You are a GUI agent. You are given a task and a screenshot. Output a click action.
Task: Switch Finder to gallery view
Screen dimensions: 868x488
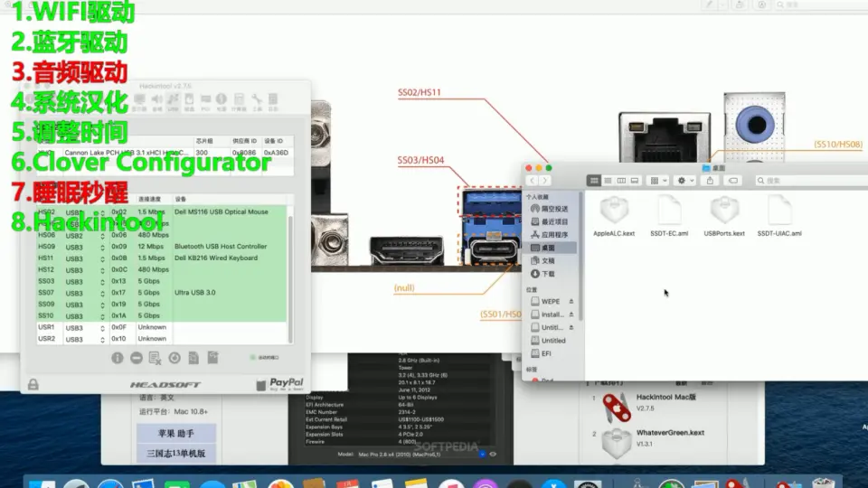point(635,181)
